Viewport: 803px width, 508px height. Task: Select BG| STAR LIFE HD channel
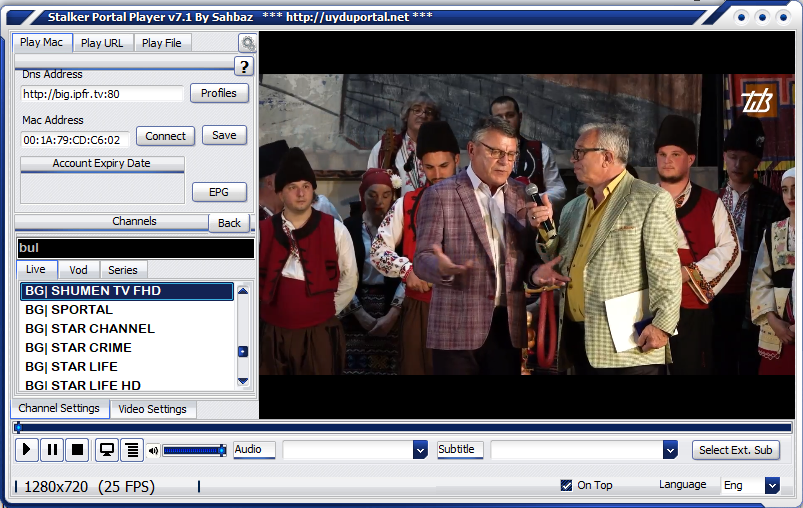click(x=126, y=385)
